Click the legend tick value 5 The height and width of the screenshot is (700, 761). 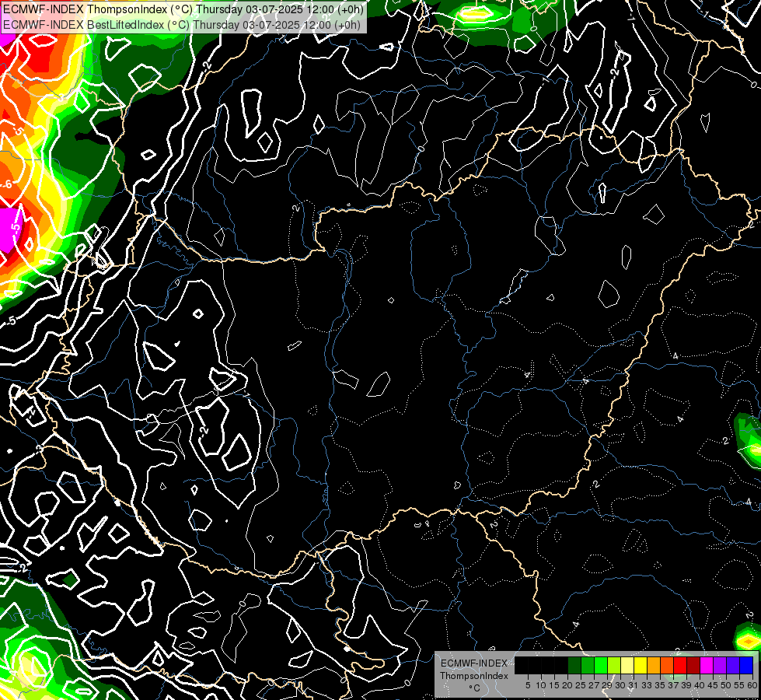click(528, 685)
